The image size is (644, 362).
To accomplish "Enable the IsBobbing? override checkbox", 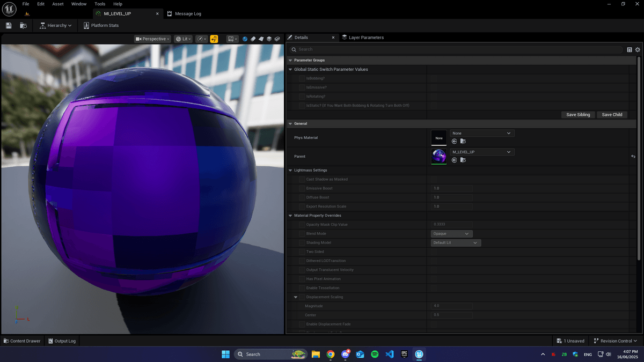I will coord(302,78).
